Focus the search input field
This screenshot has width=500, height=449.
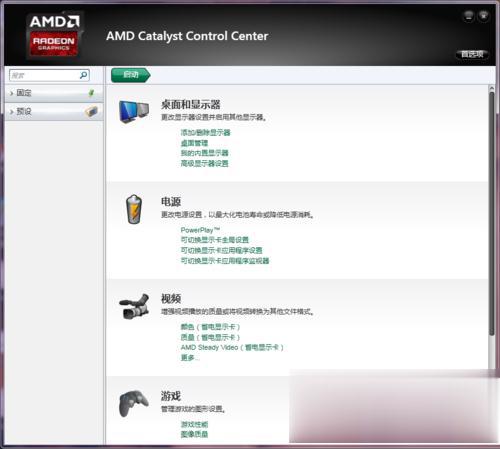pos(45,75)
